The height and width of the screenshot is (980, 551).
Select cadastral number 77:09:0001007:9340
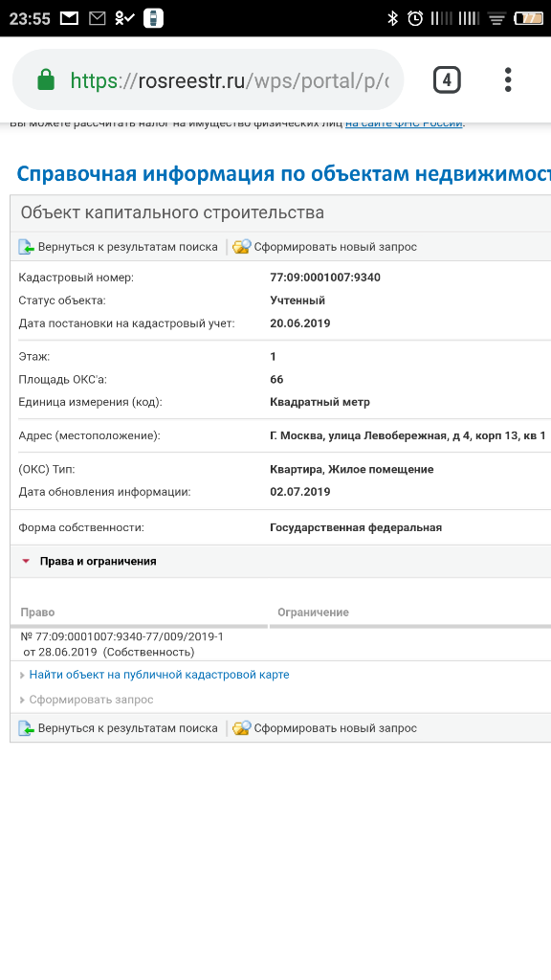point(325,278)
